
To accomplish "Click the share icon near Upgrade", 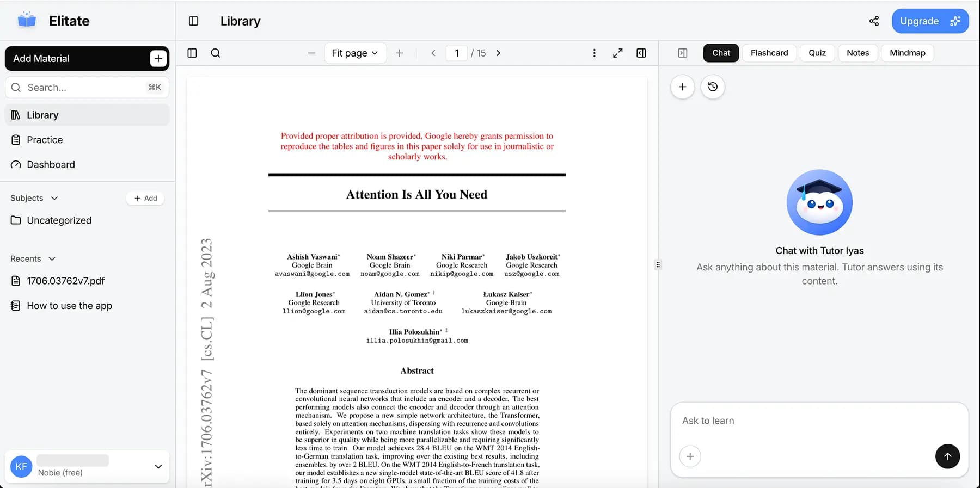I will [x=874, y=21].
